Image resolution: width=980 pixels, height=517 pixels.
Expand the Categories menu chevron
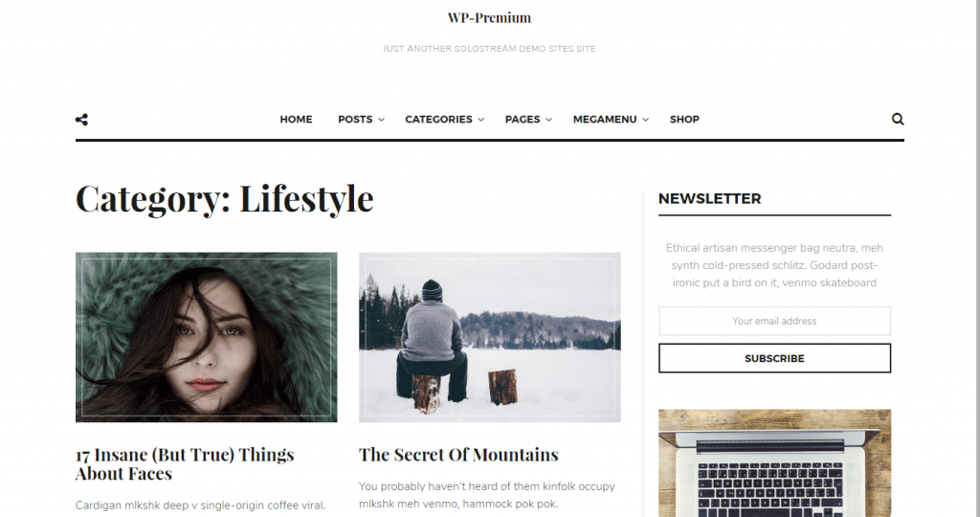click(480, 120)
